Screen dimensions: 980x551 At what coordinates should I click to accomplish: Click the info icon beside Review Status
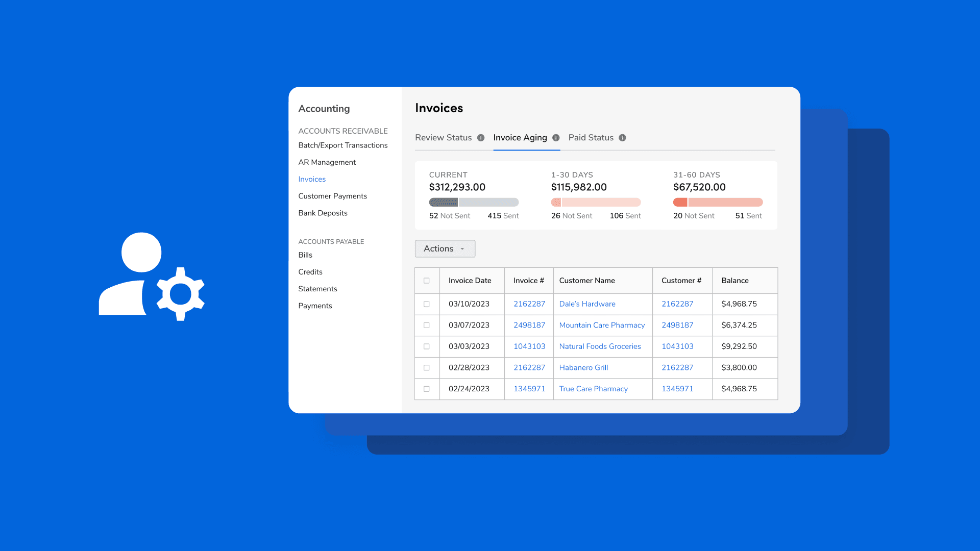[480, 138]
